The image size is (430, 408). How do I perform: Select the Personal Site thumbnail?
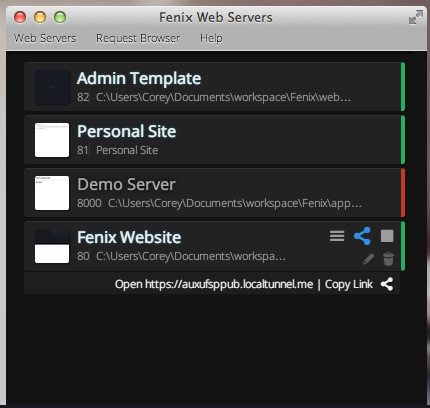52,140
